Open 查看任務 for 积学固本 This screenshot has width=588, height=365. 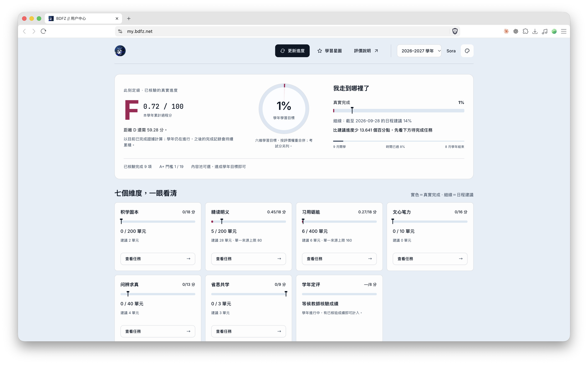[158, 259]
